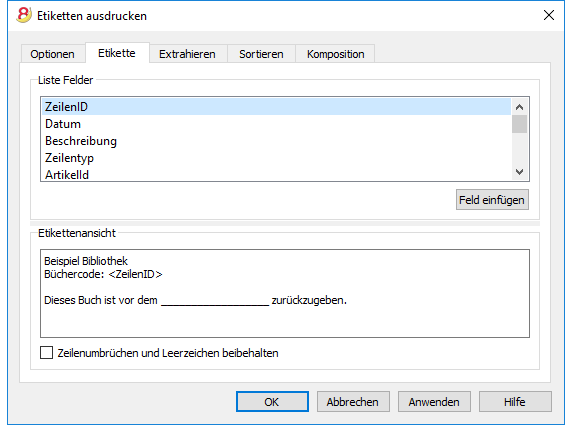Click the Feld einfügen button
The height and width of the screenshot is (432, 572).
tap(492, 200)
